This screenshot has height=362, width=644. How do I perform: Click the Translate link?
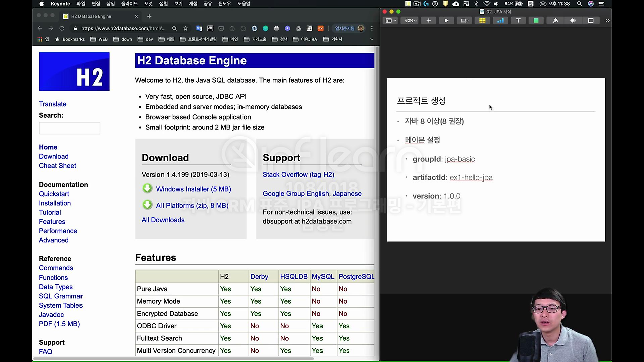[x=53, y=104]
